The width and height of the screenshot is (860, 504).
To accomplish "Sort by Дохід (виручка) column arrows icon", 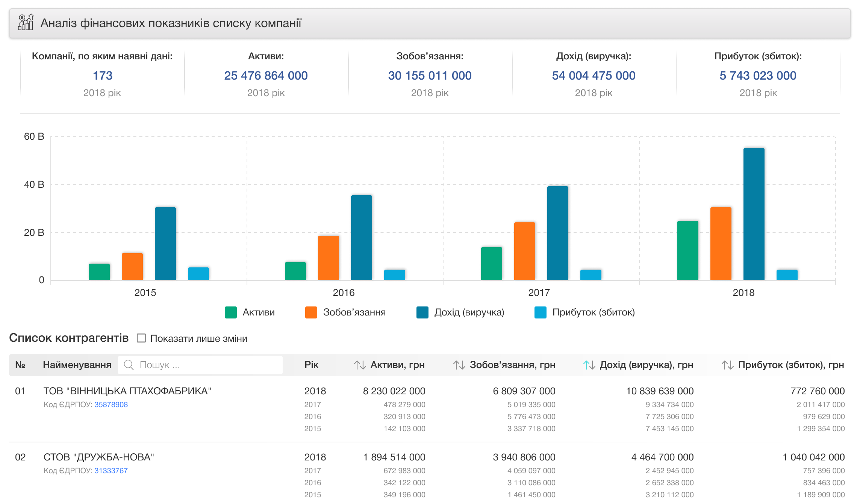I will pos(589,365).
